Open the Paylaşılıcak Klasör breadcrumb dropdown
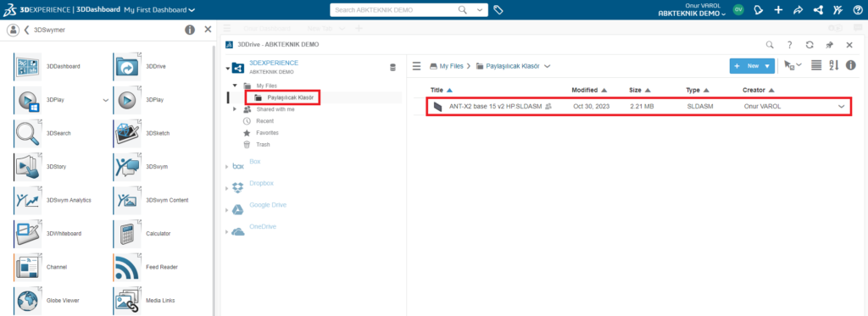Viewport: 868px width, 316px height. pyautogui.click(x=548, y=66)
